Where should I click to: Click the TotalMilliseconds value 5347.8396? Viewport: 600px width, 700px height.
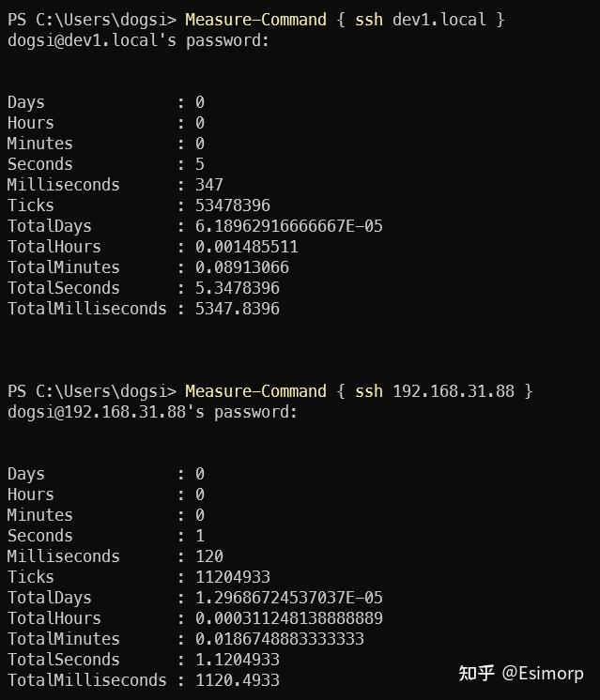(x=238, y=309)
